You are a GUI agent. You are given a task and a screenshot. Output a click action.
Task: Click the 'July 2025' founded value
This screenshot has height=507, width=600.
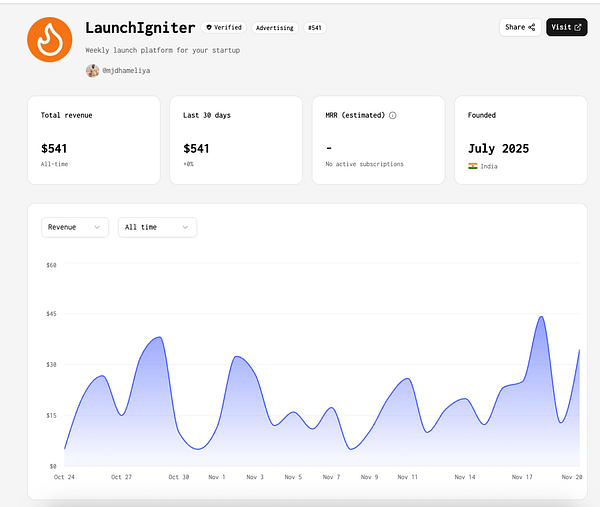pyautogui.click(x=498, y=148)
